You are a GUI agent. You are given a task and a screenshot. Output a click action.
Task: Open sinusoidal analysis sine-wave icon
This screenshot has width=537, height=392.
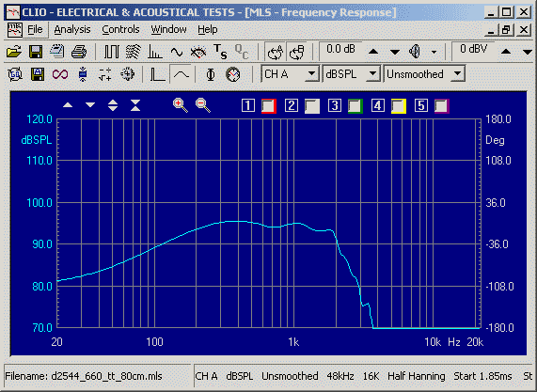pos(177,52)
